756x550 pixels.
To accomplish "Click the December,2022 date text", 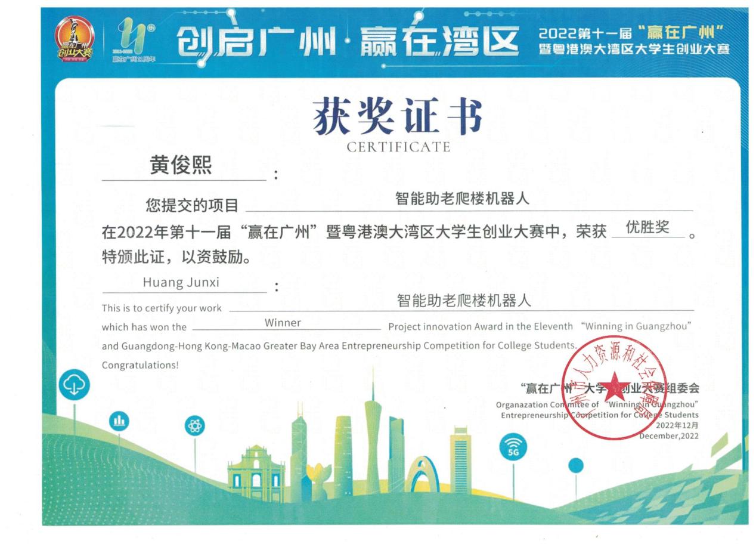I will (668, 436).
